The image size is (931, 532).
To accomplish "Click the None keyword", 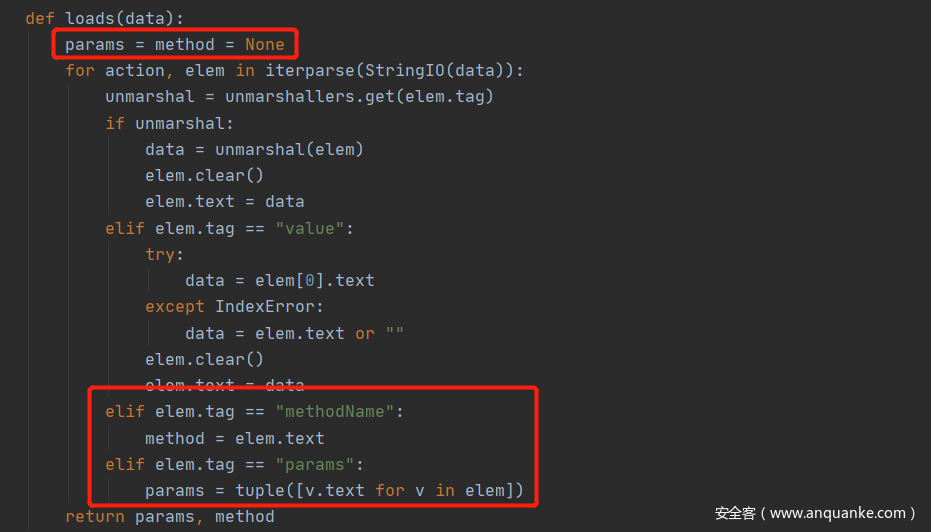I will click(x=265, y=45).
